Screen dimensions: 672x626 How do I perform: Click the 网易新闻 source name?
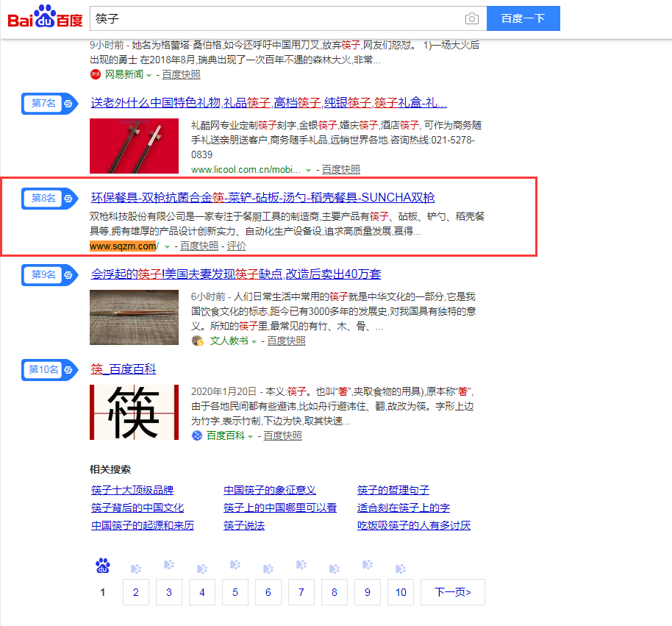124,74
